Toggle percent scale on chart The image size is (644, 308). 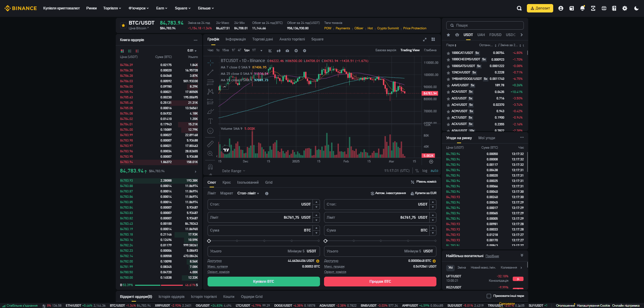[417, 171]
